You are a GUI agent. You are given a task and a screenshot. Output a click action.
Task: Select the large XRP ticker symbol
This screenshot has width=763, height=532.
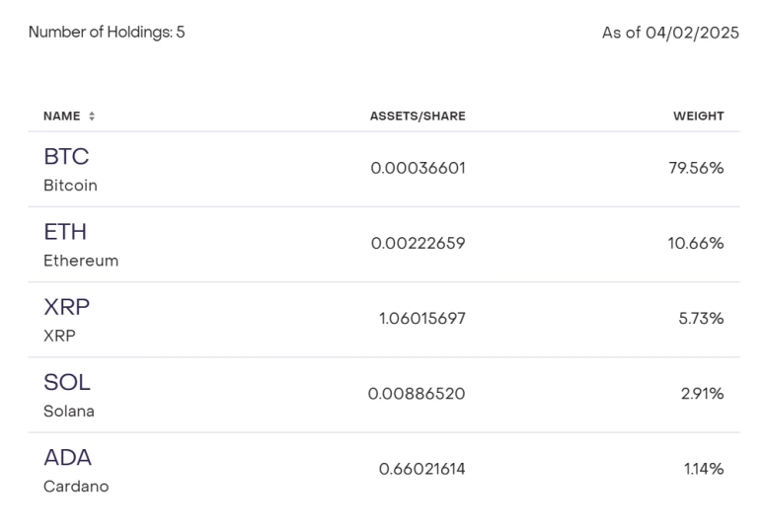[x=66, y=307]
